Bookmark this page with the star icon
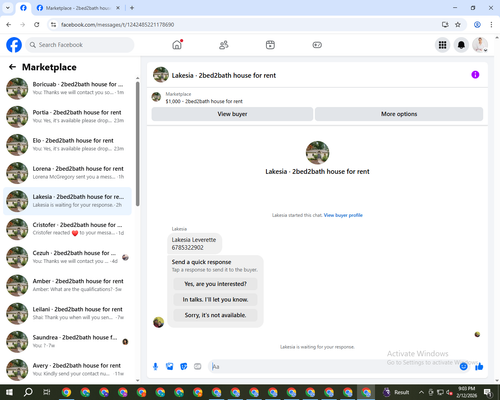Screen dimensions: 500x400 458,25
